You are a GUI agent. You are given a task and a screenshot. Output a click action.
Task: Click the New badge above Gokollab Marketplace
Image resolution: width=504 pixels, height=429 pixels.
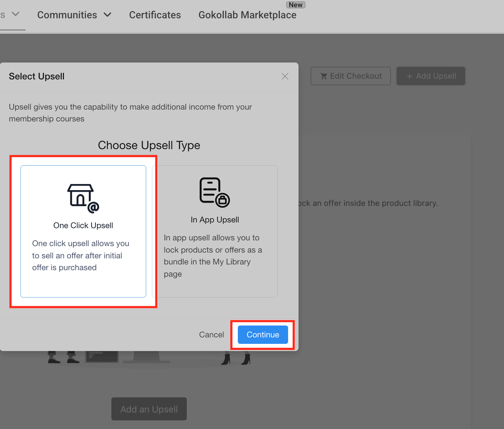coord(296,5)
